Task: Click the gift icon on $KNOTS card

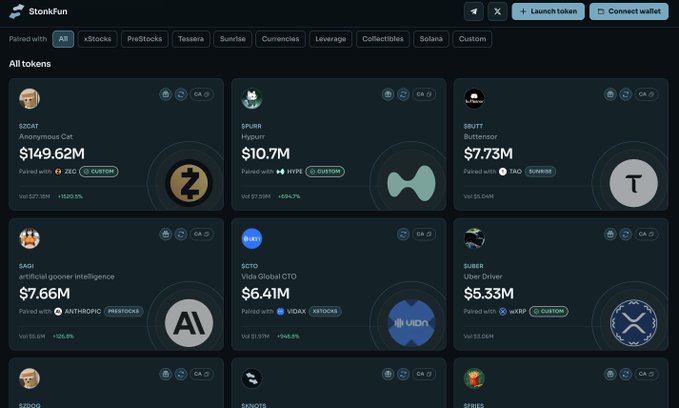Action: 388,374
